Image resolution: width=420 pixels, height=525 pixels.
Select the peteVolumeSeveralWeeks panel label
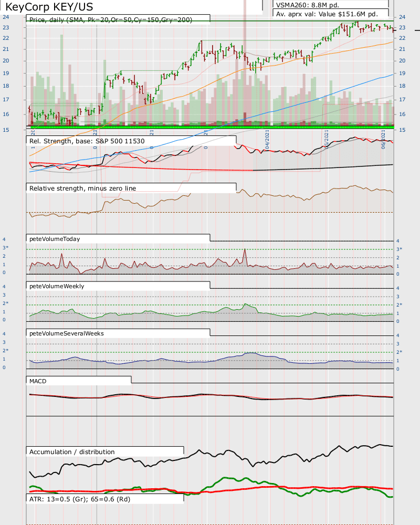(67, 333)
